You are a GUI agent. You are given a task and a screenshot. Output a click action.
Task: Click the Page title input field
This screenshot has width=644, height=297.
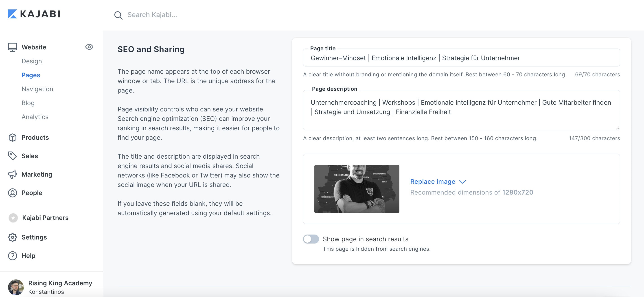(x=461, y=58)
